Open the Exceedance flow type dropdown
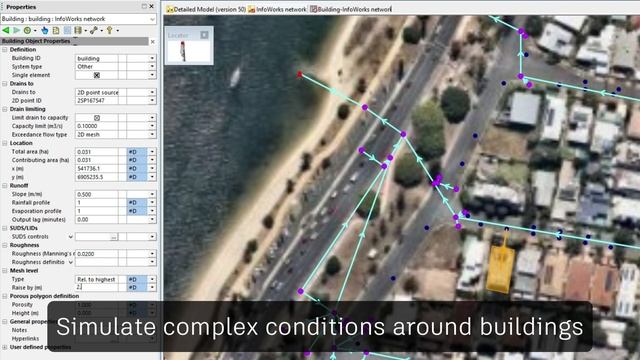This screenshot has width=640, height=360. pyautogui.click(x=152, y=135)
